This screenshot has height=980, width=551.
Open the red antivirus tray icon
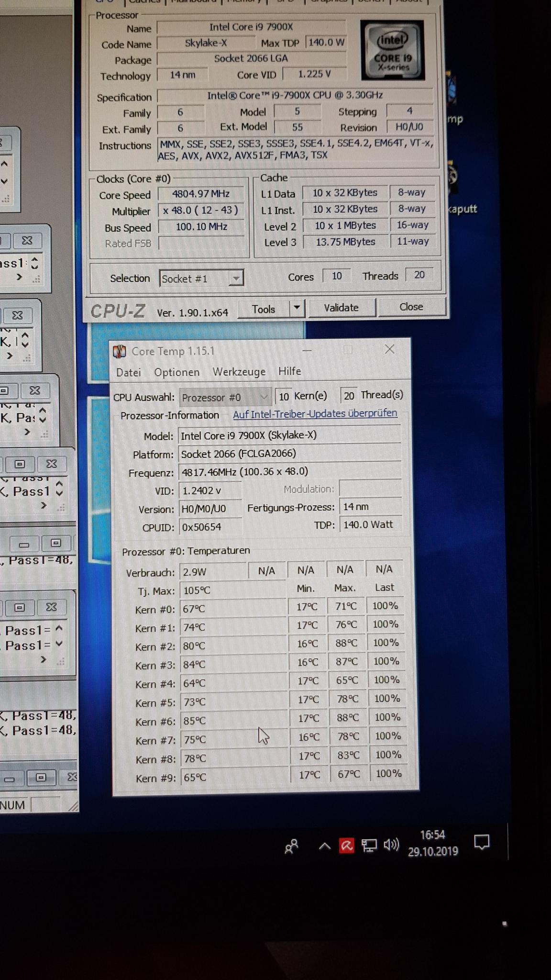pyautogui.click(x=346, y=846)
